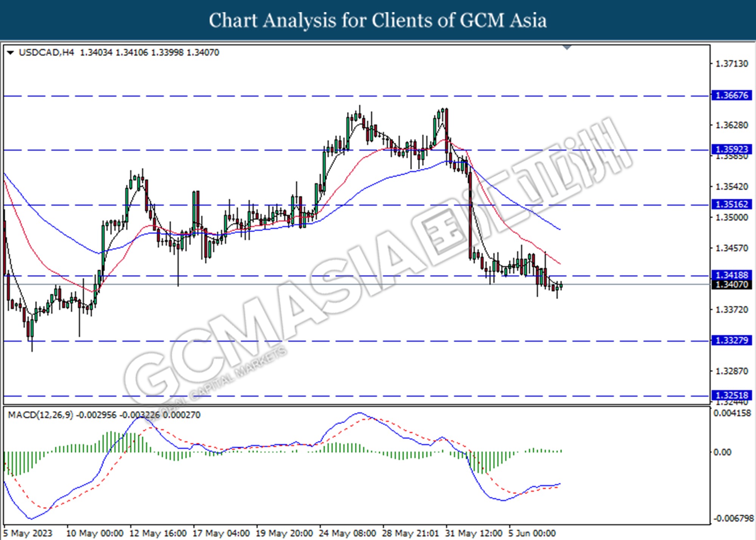Click the 1.35000 price scale value
The width and height of the screenshot is (756, 540).
tap(732, 217)
